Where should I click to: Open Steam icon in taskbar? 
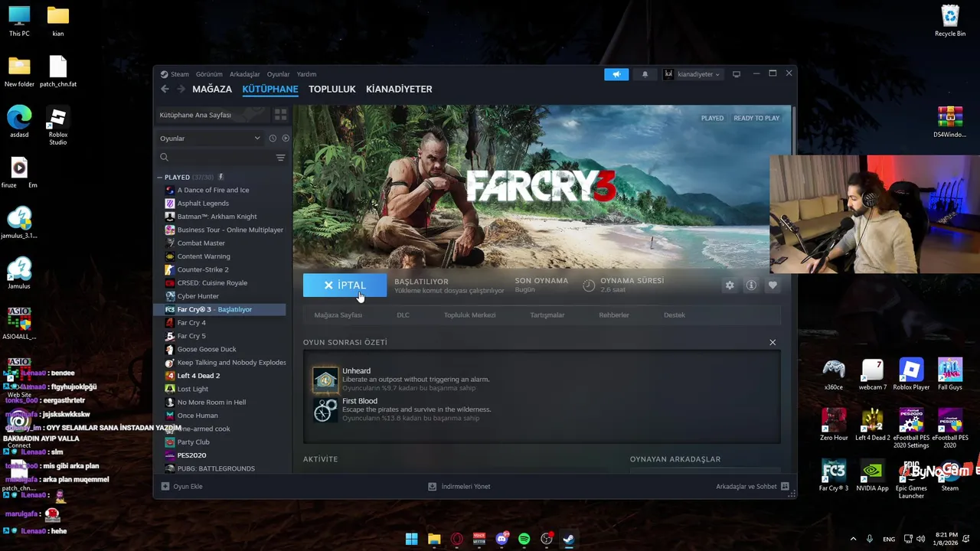(x=569, y=539)
